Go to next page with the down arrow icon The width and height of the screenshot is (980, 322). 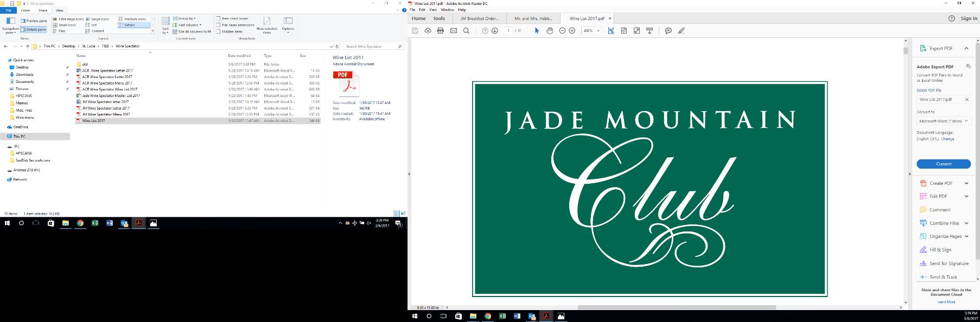tap(495, 31)
